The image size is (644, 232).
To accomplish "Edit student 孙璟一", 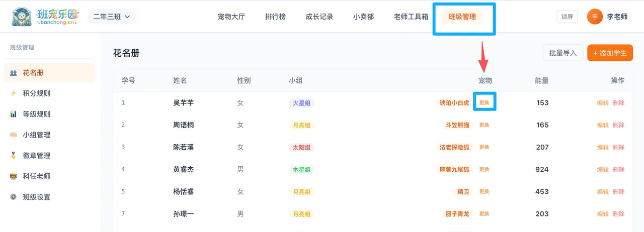I will click(x=603, y=213).
